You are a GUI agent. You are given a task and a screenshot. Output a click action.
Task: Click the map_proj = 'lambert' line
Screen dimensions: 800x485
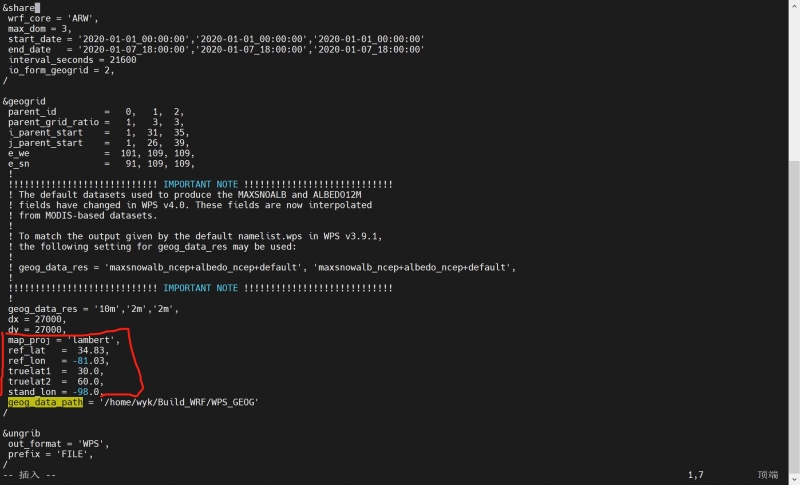tap(64, 340)
